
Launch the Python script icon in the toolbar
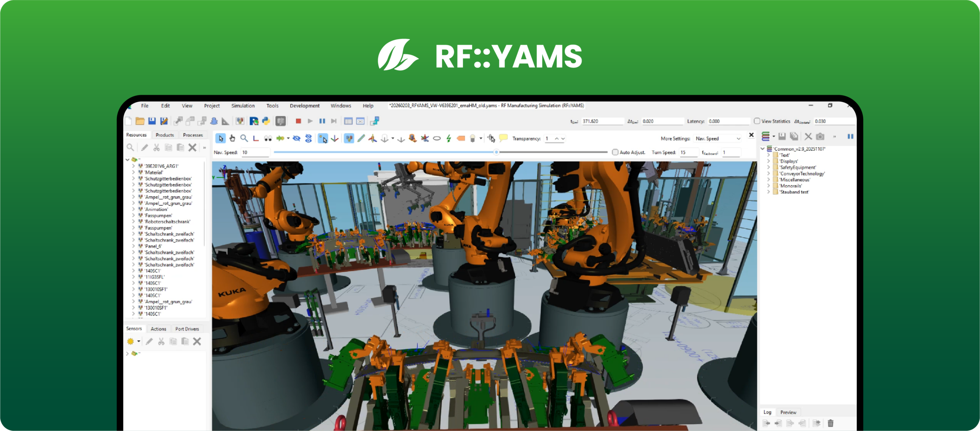[x=266, y=121]
